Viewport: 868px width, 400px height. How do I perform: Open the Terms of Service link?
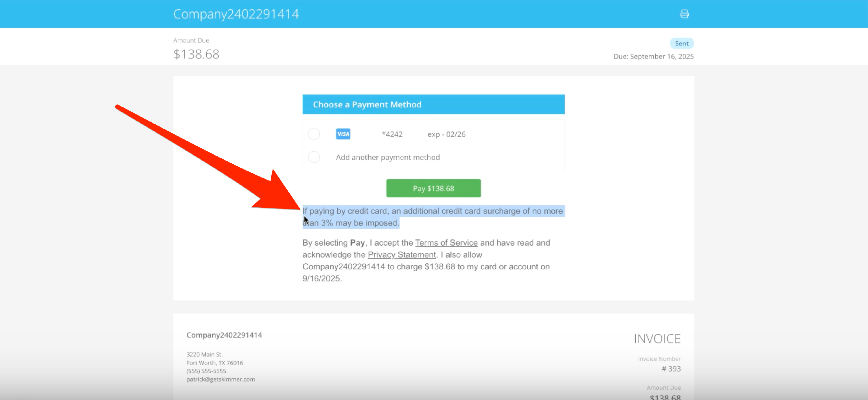(x=446, y=243)
